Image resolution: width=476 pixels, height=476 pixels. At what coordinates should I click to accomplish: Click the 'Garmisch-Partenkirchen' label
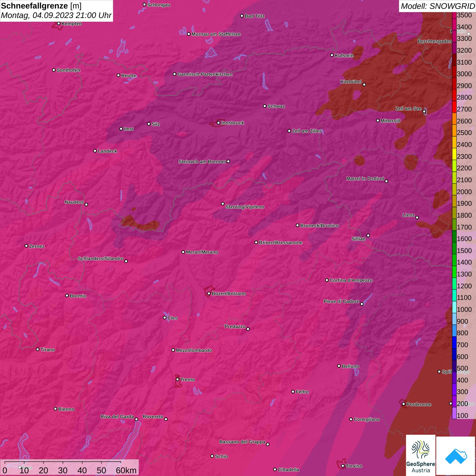[x=205, y=74]
